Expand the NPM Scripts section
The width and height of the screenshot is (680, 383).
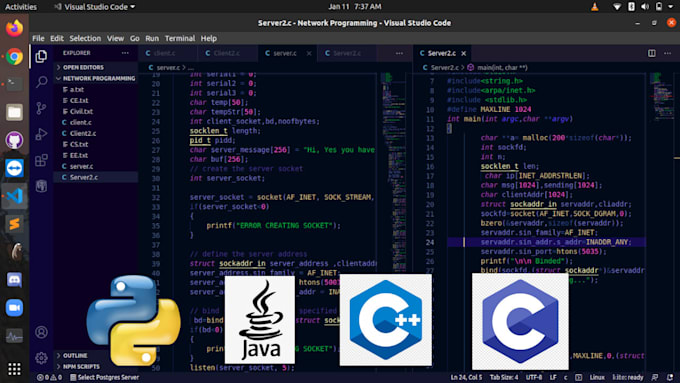[95, 367]
